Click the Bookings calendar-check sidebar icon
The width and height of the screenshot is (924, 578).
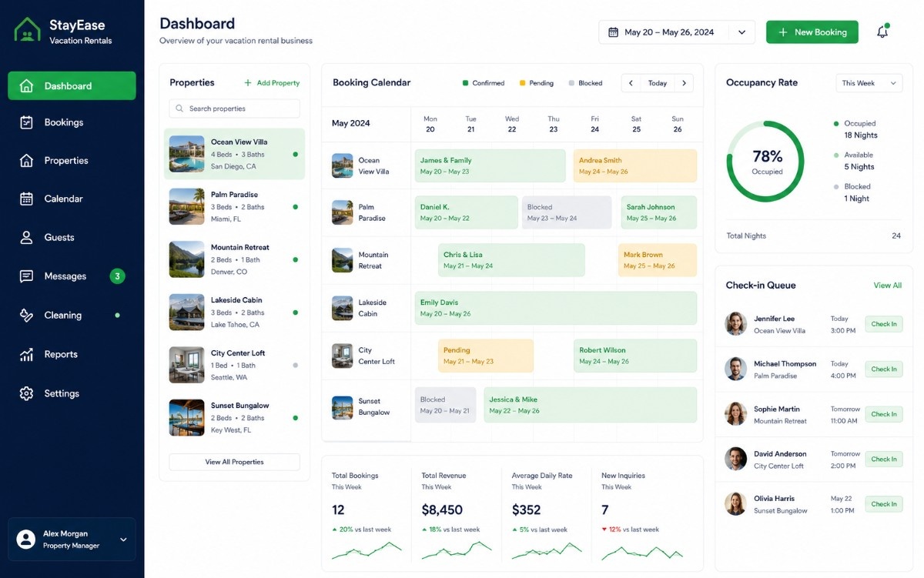pos(26,122)
